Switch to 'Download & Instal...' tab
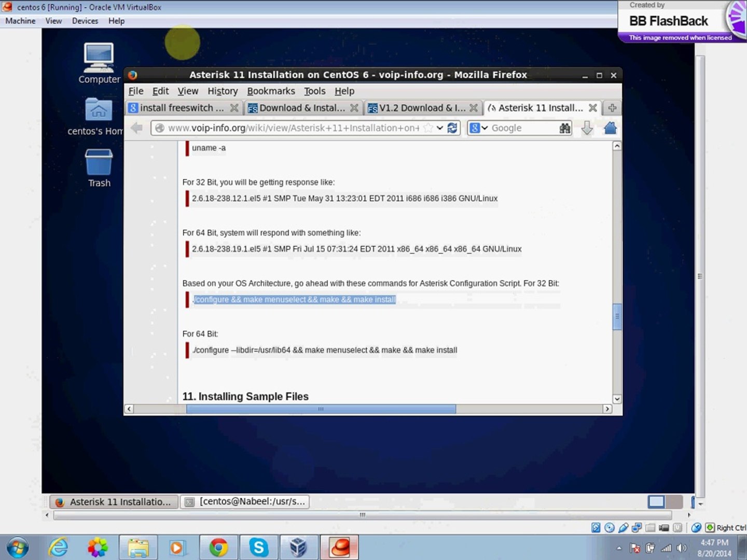Image resolution: width=747 pixels, height=560 pixels. coord(303,108)
